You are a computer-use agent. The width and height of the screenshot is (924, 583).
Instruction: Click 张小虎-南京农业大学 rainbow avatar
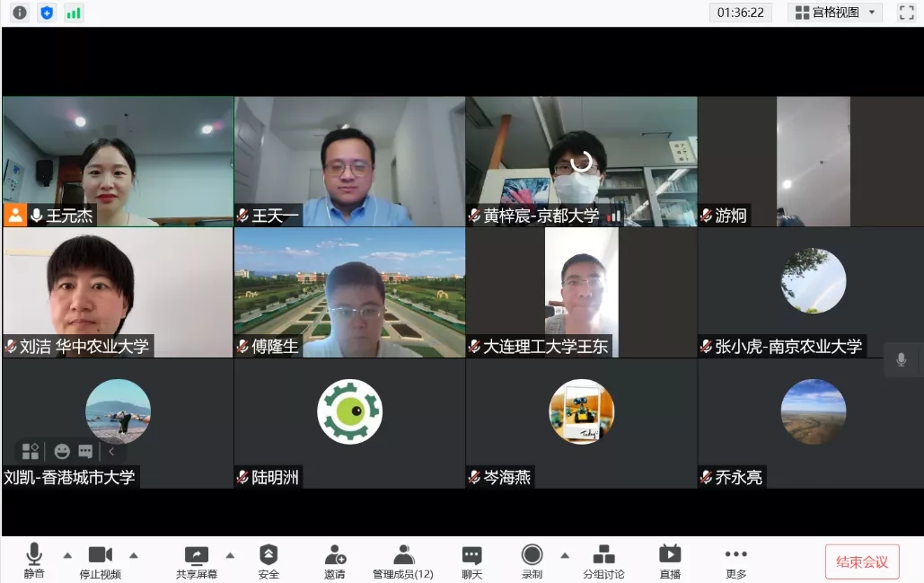814,280
